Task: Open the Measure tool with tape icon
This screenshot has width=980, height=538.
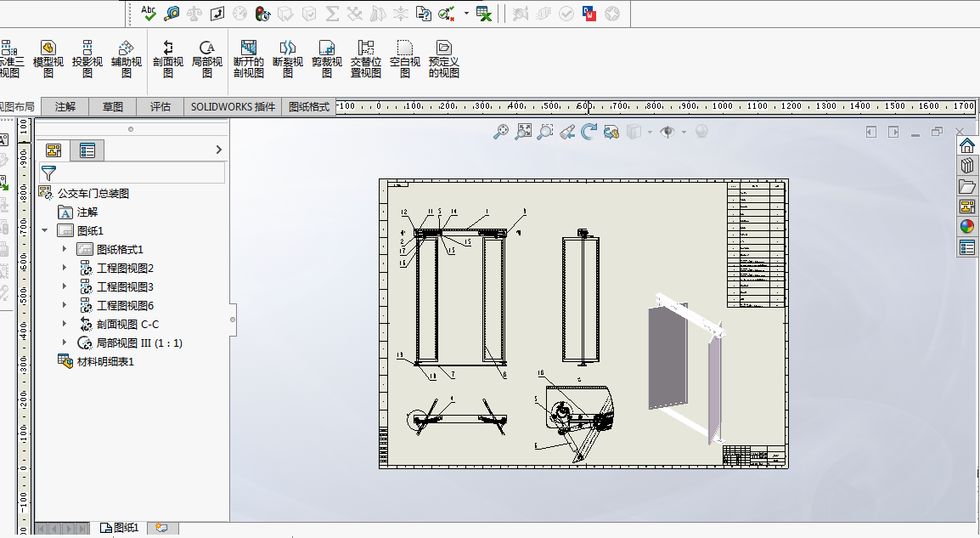Action: (172, 13)
